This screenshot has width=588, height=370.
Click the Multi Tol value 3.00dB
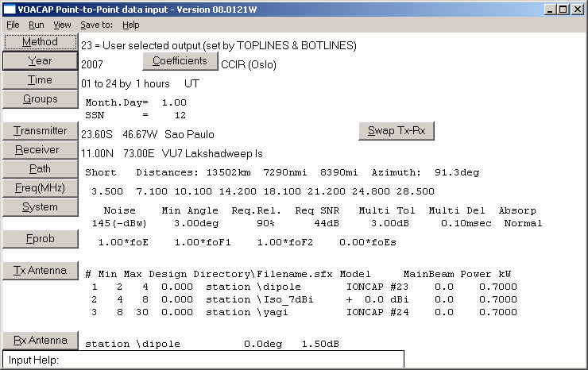click(390, 223)
